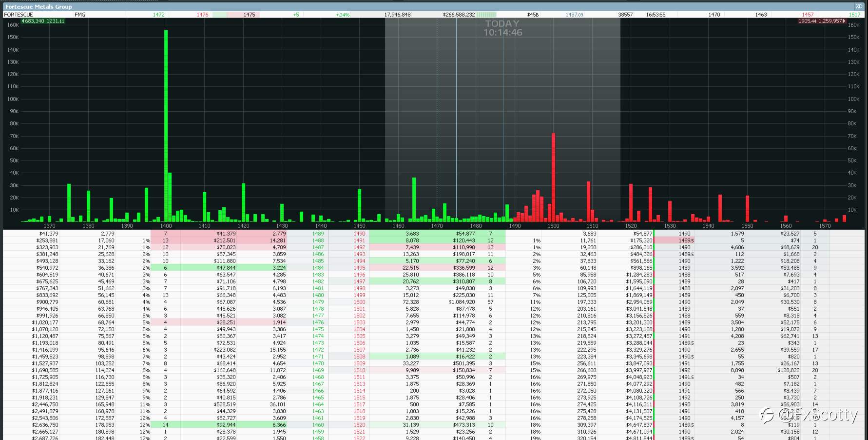
Task: Click the FMG ticker code cell
Action: (x=80, y=15)
